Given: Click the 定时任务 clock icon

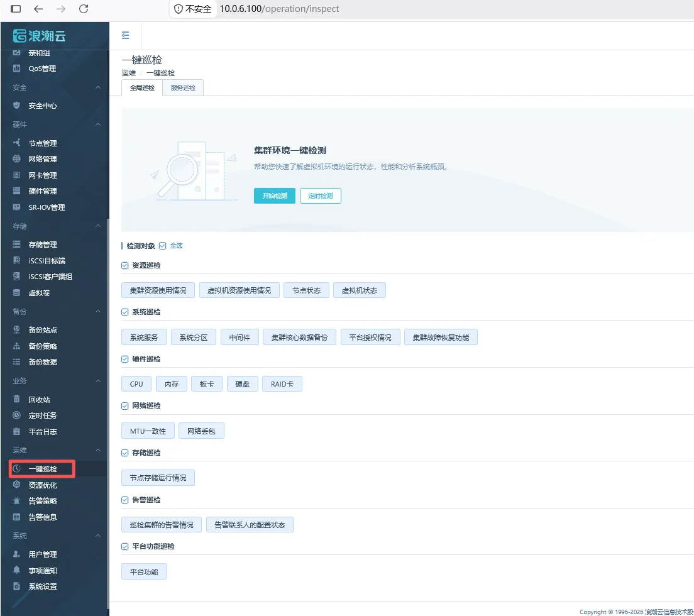Looking at the screenshot, I should pyautogui.click(x=16, y=415).
